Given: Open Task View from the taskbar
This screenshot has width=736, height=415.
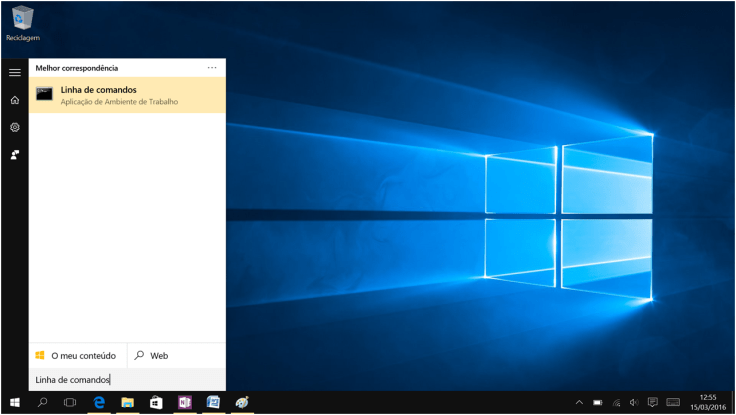Looking at the screenshot, I should [x=70, y=403].
